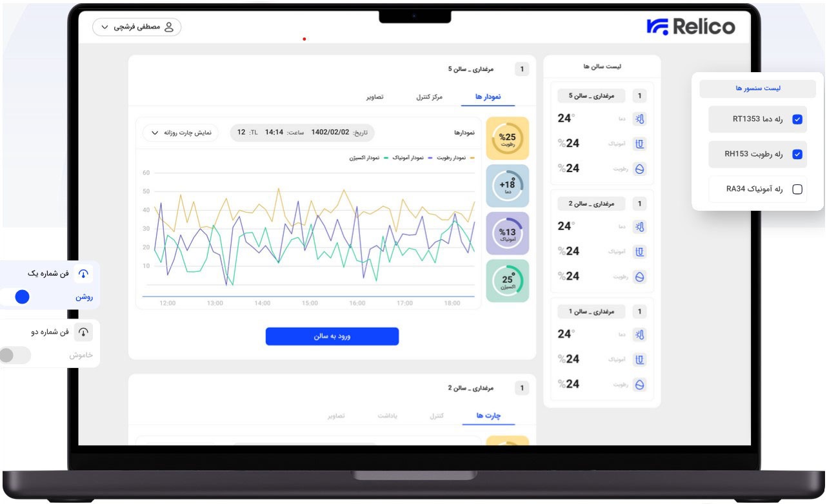Click the temperature icon in Hall 2 list card
Viewport: 827px width, 504px height.
pyautogui.click(x=639, y=227)
